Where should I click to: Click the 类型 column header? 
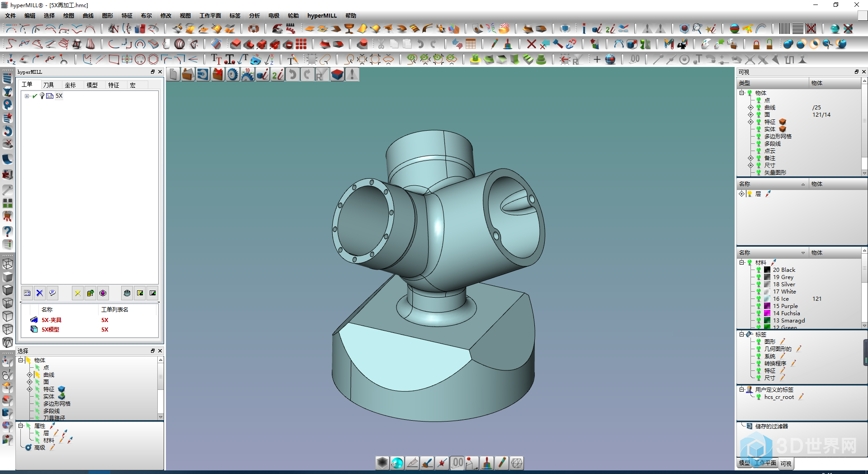pos(772,83)
